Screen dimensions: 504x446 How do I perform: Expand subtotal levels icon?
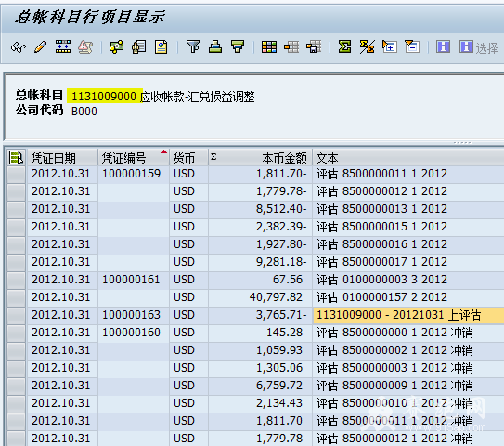390,47
